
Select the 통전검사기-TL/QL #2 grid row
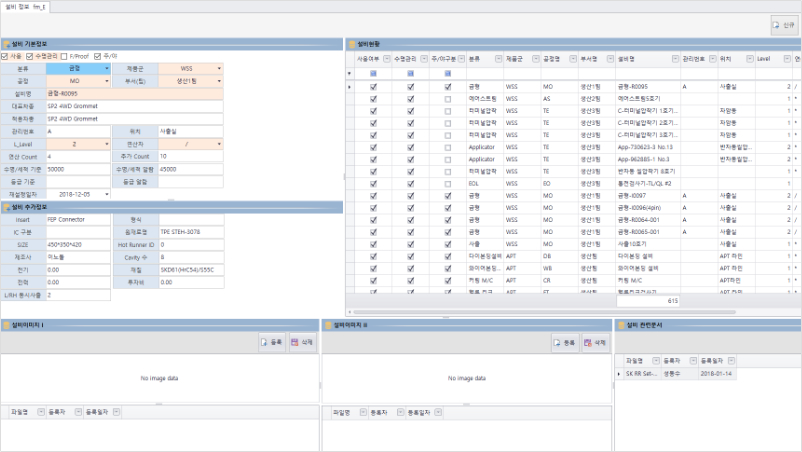(573, 184)
